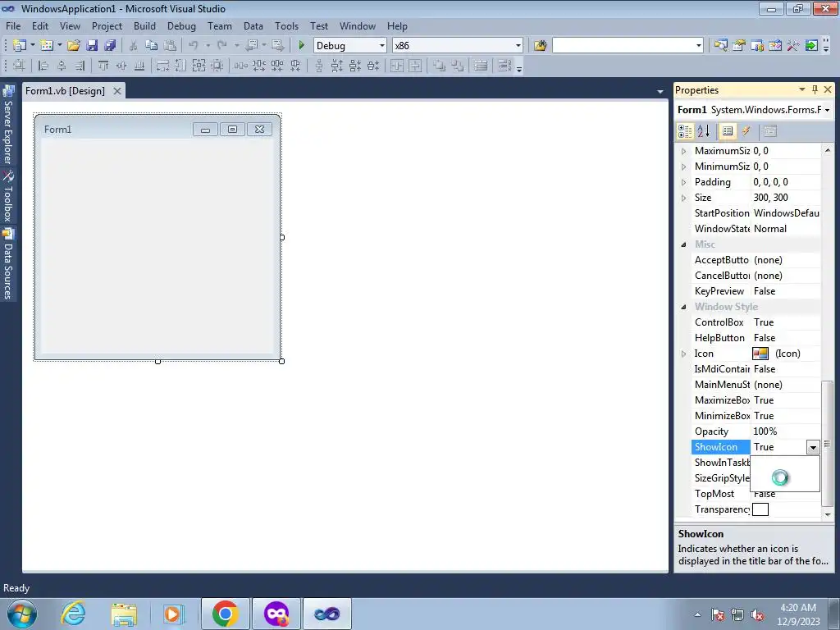Toggle auto-hide pin on the Properties panel
Viewport: 840px width, 630px height.
[x=815, y=89]
